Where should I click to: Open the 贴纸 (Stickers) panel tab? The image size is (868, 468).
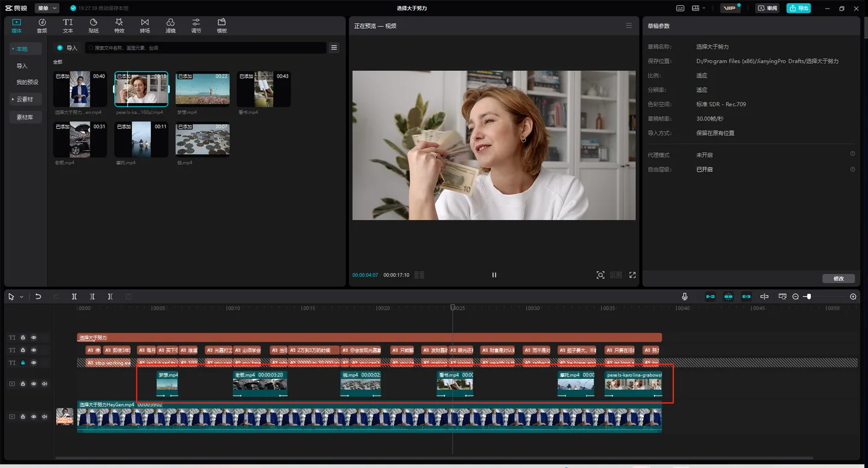(x=93, y=25)
